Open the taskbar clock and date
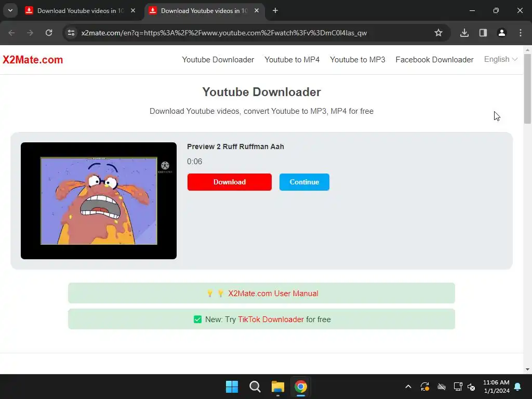532x399 pixels. pos(496,387)
